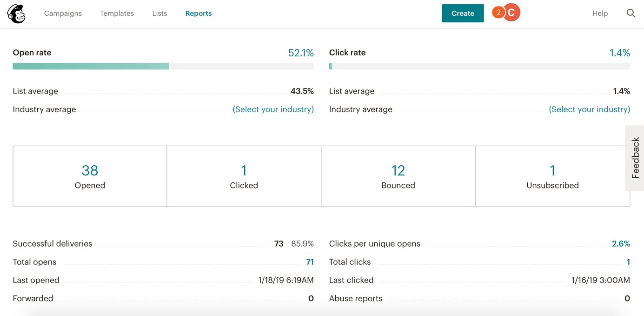The image size is (644, 316).
Task: Click the Unsubscribed count of 1
Action: [x=552, y=170]
